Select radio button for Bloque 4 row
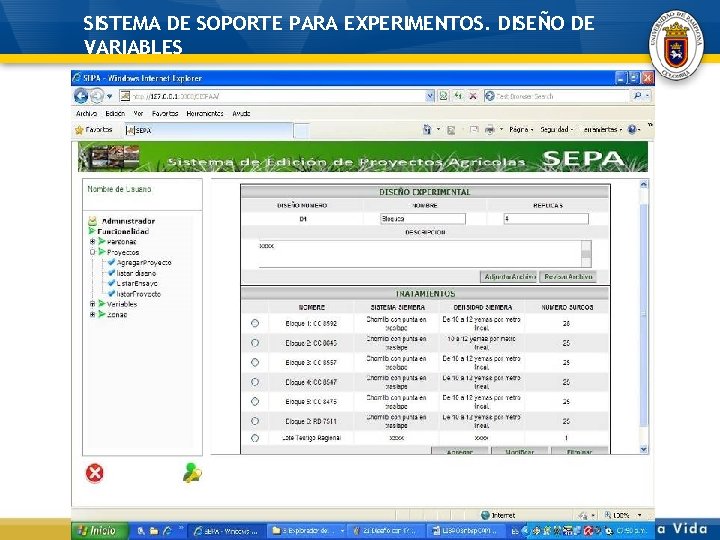The height and width of the screenshot is (540, 720). click(255, 382)
